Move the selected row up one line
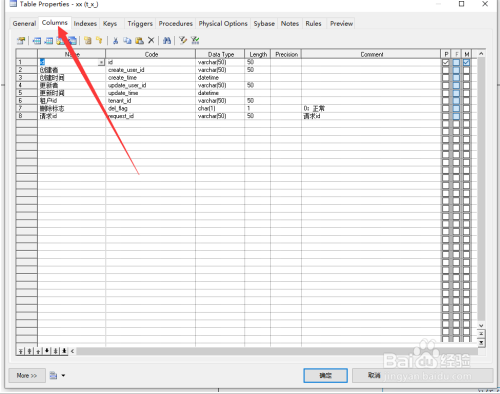This screenshot has width=500, height=394. pos(38,351)
